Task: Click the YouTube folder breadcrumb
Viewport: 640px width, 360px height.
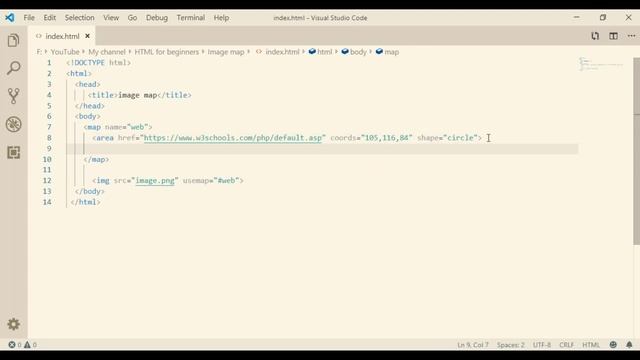Action: point(65,52)
